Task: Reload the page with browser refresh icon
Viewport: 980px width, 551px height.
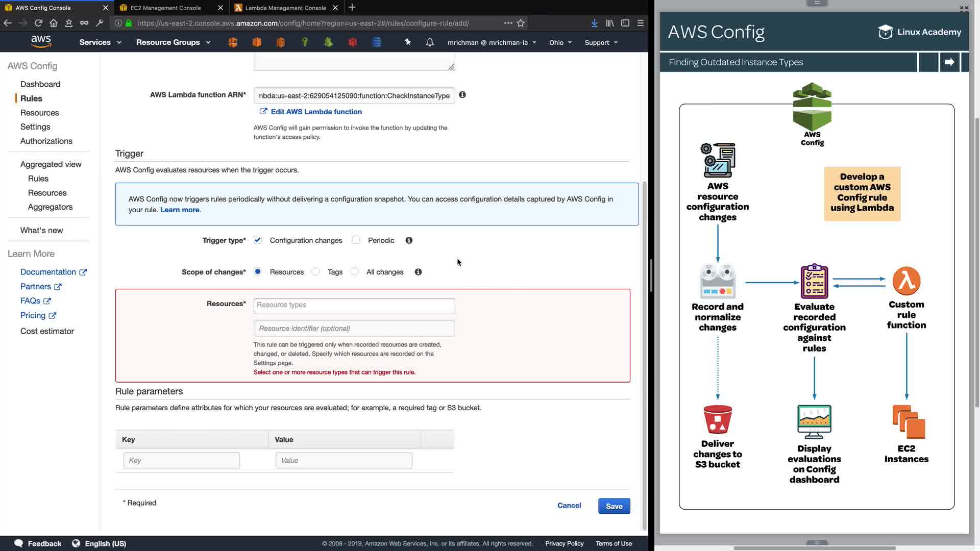Action: (38, 23)
